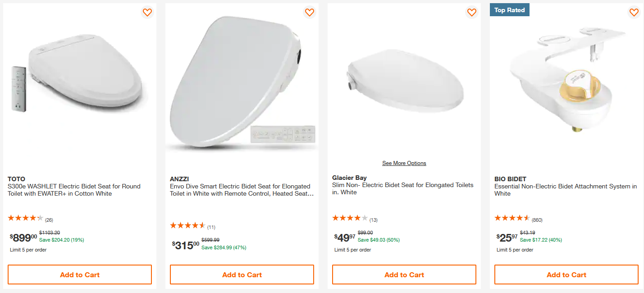This screenshot has width=644, height=293.
Task: Add the ANZZI Envo Dive to cart
Action: coord(242,275)
